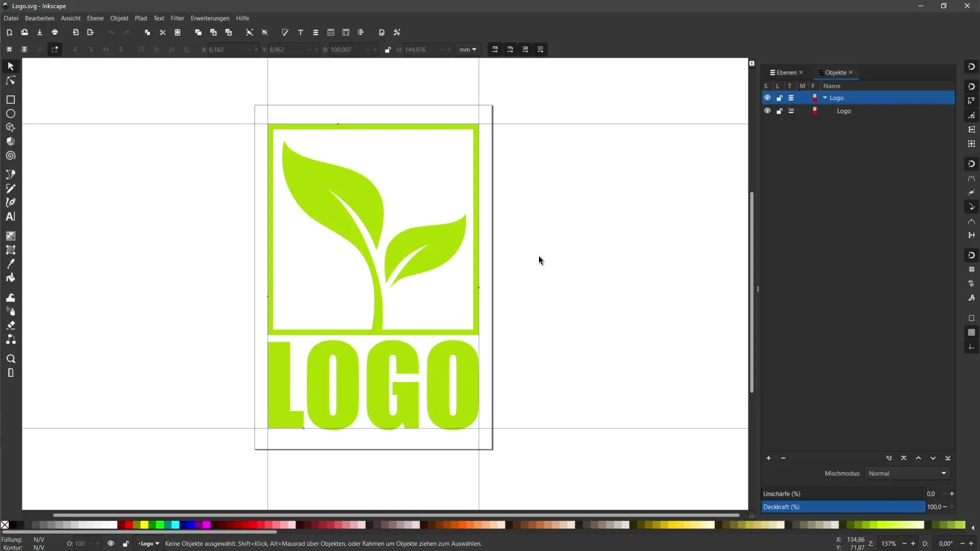Select the Bezier/Pen tool
This screenshot has height=551, width=980.
pos(10,203)
